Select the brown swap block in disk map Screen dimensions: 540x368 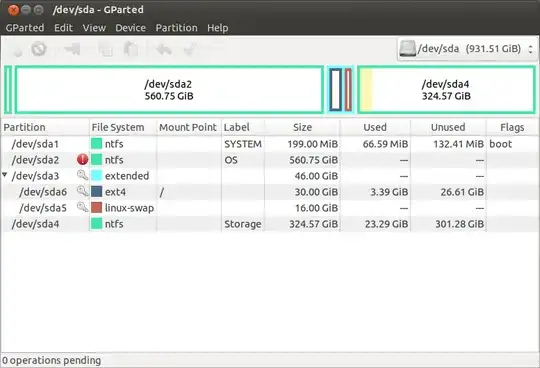coord(348,90)
